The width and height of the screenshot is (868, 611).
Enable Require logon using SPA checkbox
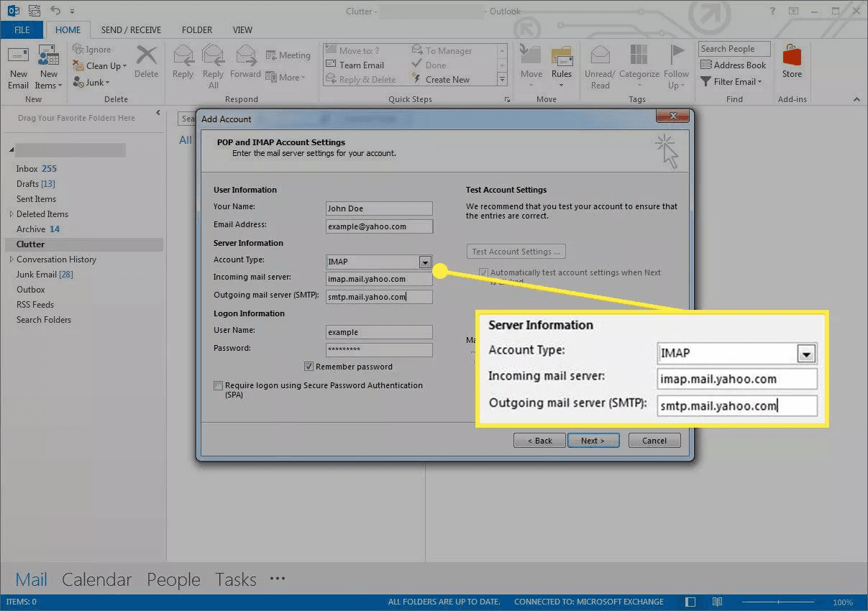[219, 386]
